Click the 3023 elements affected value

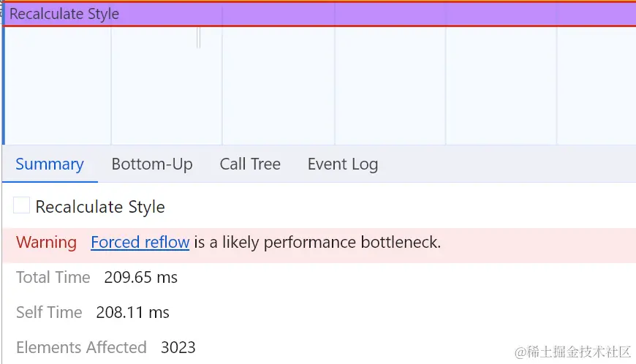coord(178,347)
